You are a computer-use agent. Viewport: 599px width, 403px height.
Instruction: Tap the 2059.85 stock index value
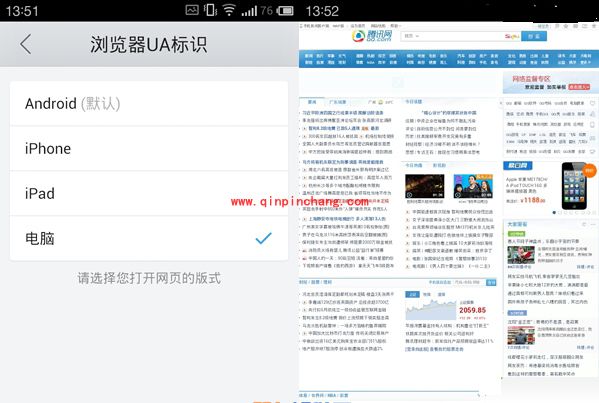473,310
